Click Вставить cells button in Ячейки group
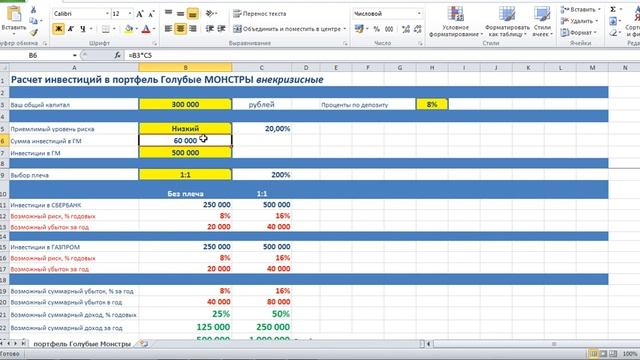The width and height of the screenshot is (640, 360). [x=580, y=9]
